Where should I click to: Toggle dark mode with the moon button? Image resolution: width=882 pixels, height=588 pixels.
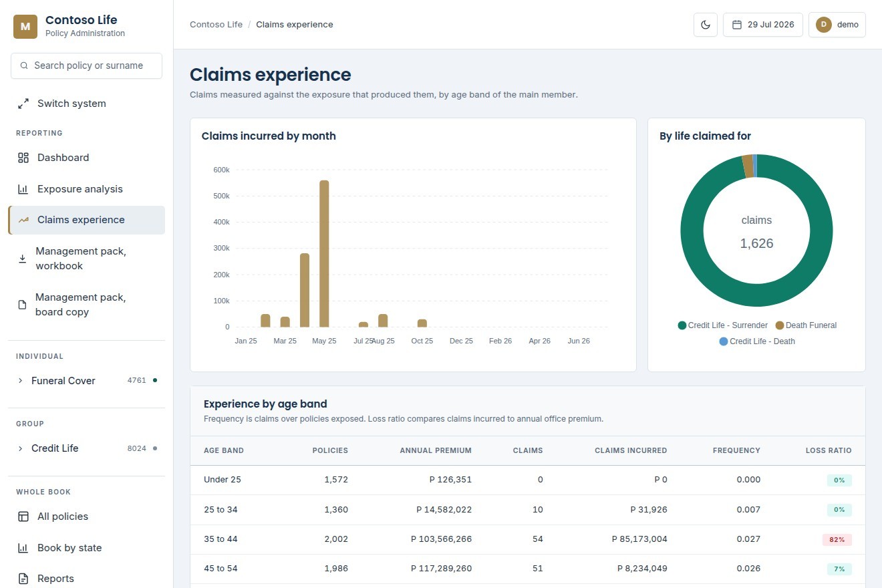tap(706, 25)
